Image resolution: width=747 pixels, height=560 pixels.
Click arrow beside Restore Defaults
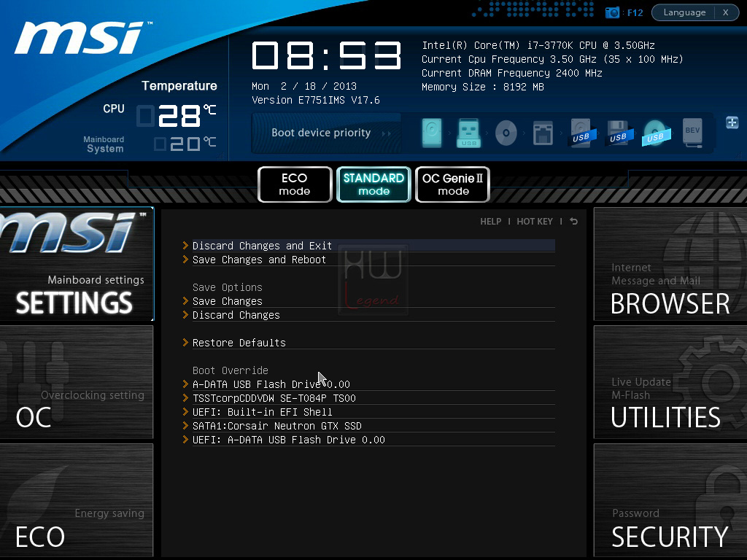(185, 342)
